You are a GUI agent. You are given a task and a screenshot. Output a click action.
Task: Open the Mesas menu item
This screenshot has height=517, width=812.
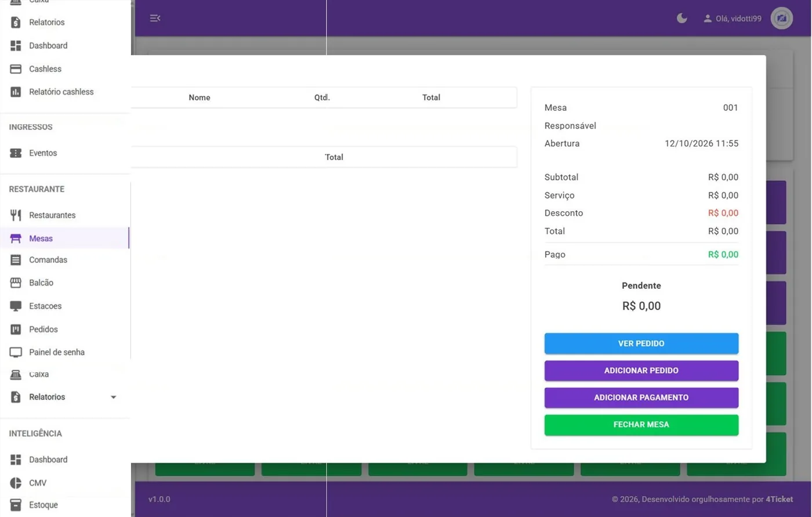tap(65, 238)
